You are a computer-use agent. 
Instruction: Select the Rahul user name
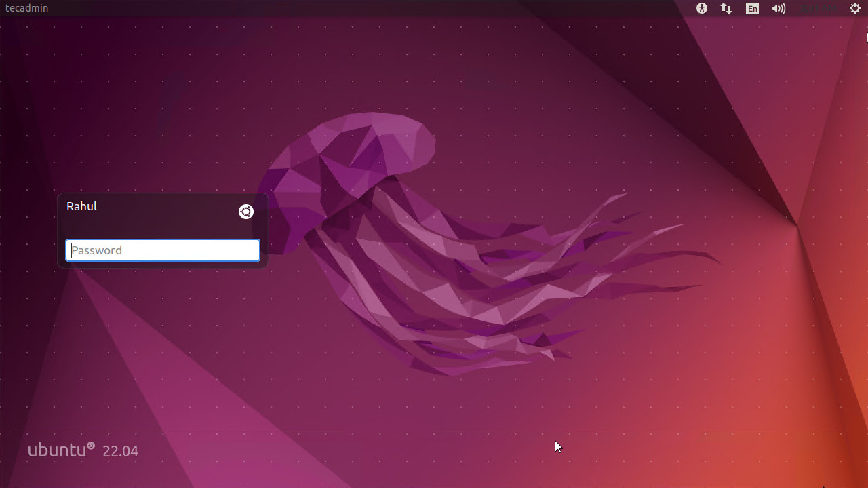[81, 206]
